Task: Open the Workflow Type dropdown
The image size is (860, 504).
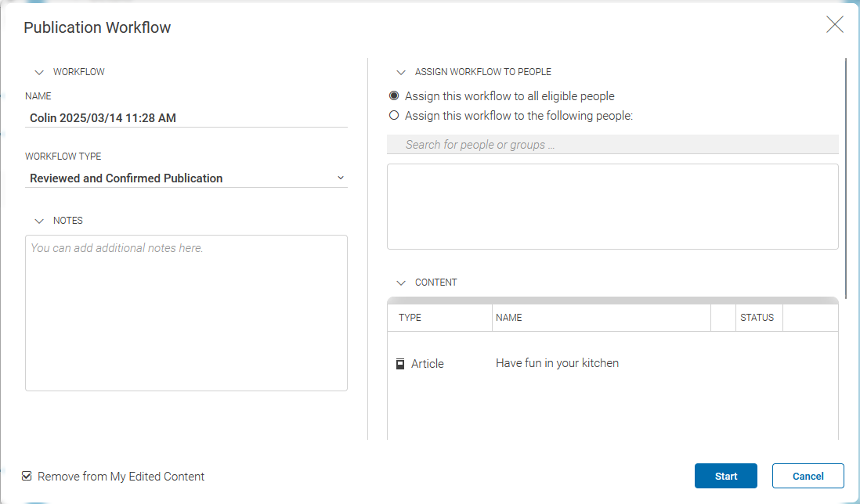Action: [341, 178]
